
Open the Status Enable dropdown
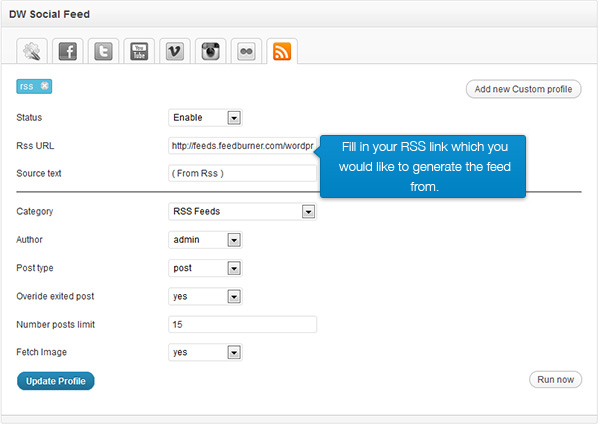[x=205, y=118]
